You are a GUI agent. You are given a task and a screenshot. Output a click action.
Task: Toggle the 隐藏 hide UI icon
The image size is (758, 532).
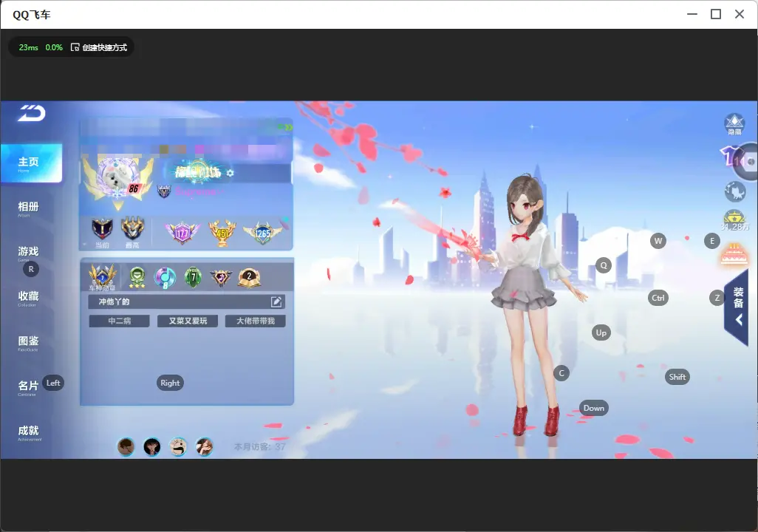pyautogui.click(x=734, y=124)
